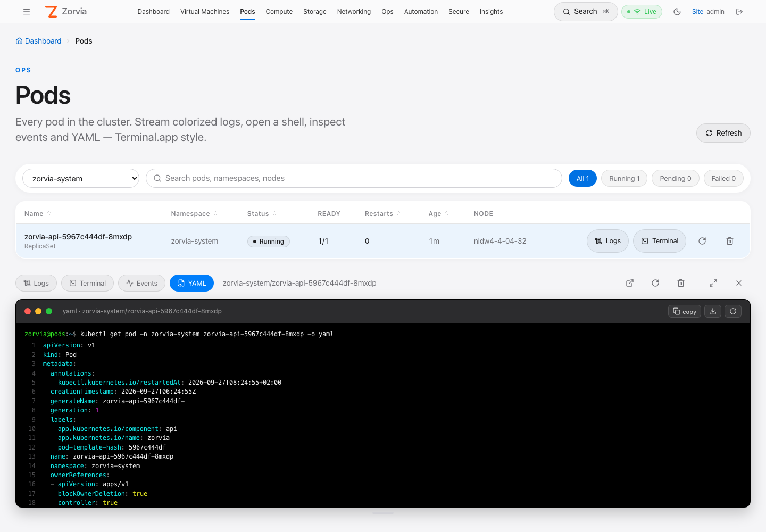Screen dimensions: 766x532
Task: Toggle dark mode moon icon
Action: pos(677,12)
